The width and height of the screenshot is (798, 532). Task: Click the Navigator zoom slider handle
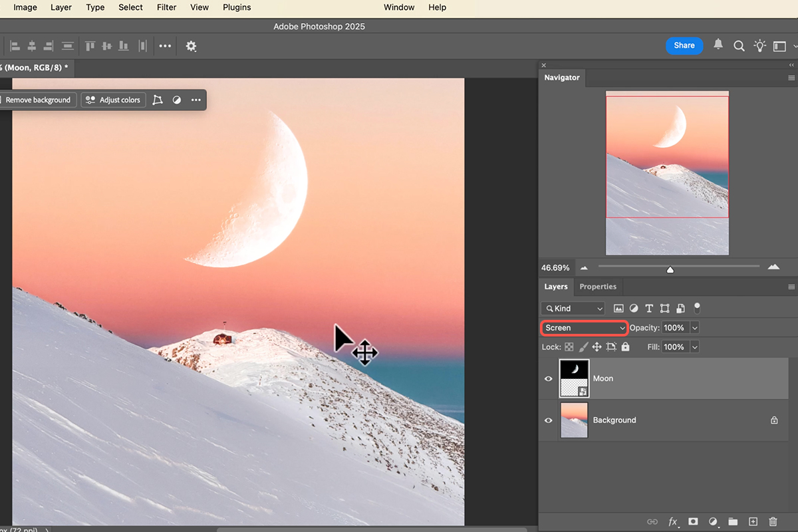coord(670,269)
